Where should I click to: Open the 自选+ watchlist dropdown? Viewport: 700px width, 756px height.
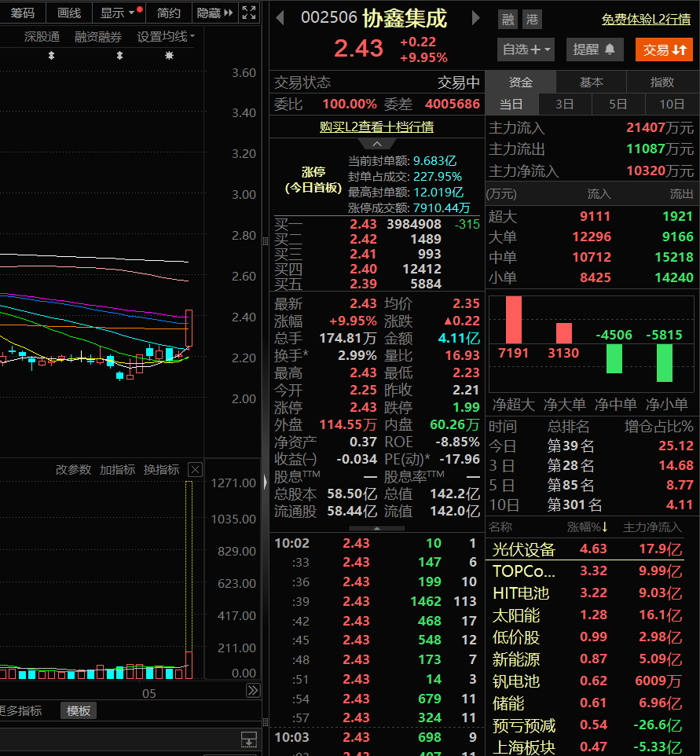526,50
